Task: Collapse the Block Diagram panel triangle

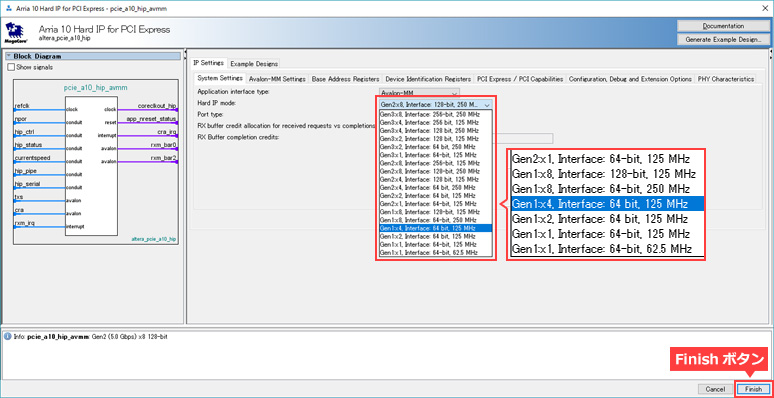Action: point(8,56)
